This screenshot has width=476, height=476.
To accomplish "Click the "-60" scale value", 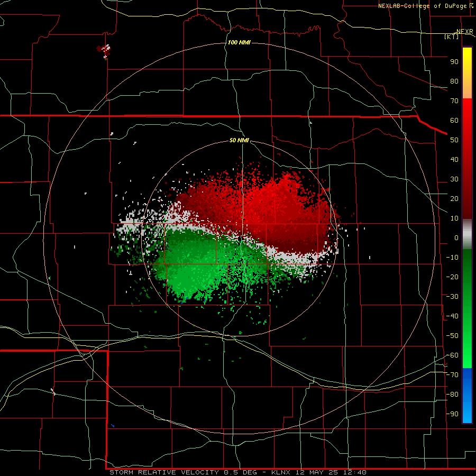I will point(452,355).
